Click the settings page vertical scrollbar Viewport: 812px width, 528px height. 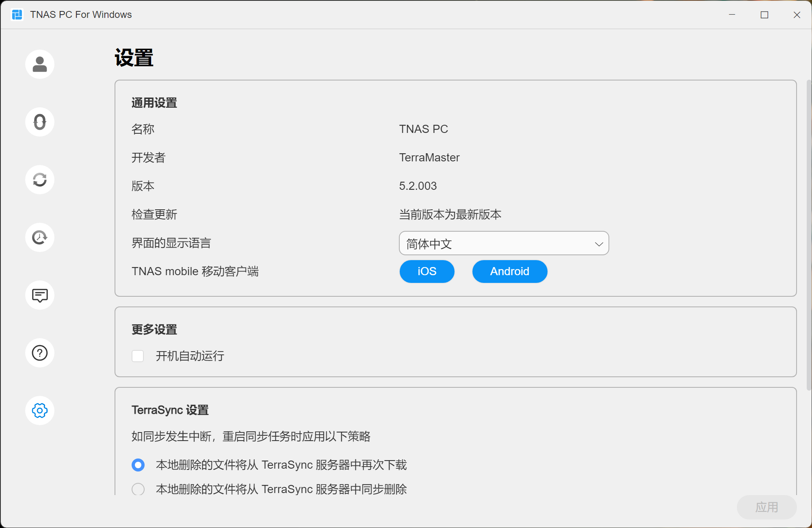[808, 236]
